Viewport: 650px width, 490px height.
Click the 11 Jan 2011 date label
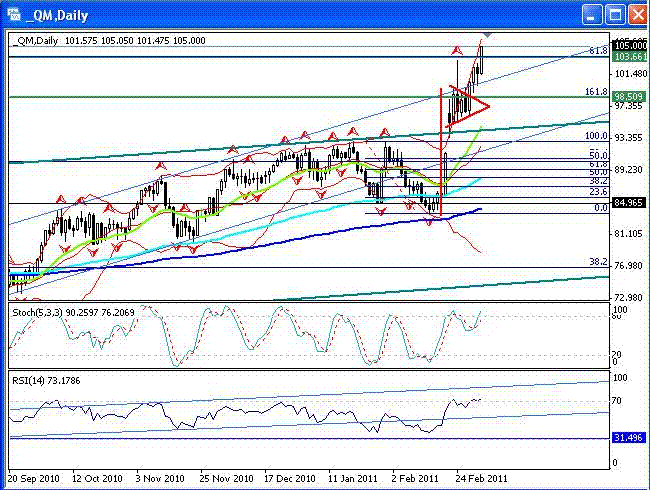pyautogui.click(x=353, y=478)
